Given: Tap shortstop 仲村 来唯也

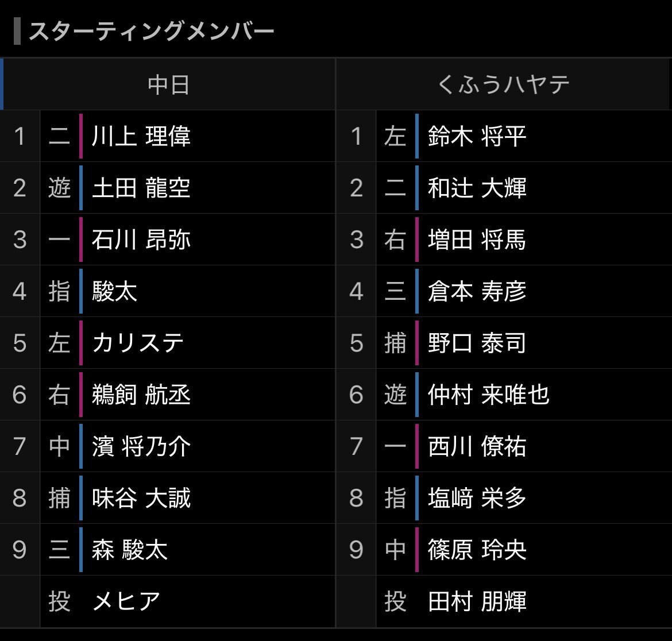Looking at the screenshot, I should point(489,395).
